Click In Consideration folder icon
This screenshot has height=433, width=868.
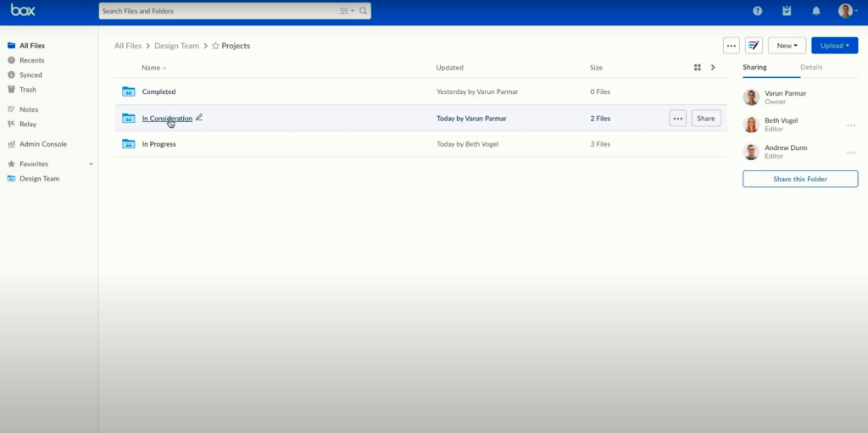(129, 118)
